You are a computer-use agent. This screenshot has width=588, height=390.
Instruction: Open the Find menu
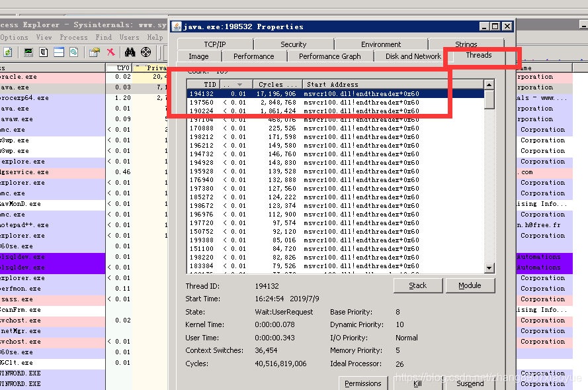click(103, 37)
